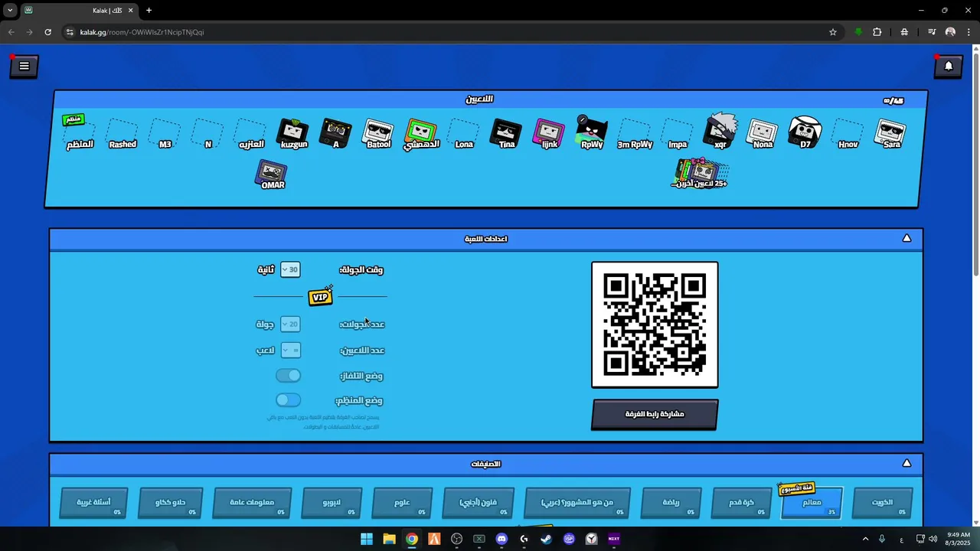Select لابوبو category
This screenshot has width=980, height=551.
tap(332, 504)
